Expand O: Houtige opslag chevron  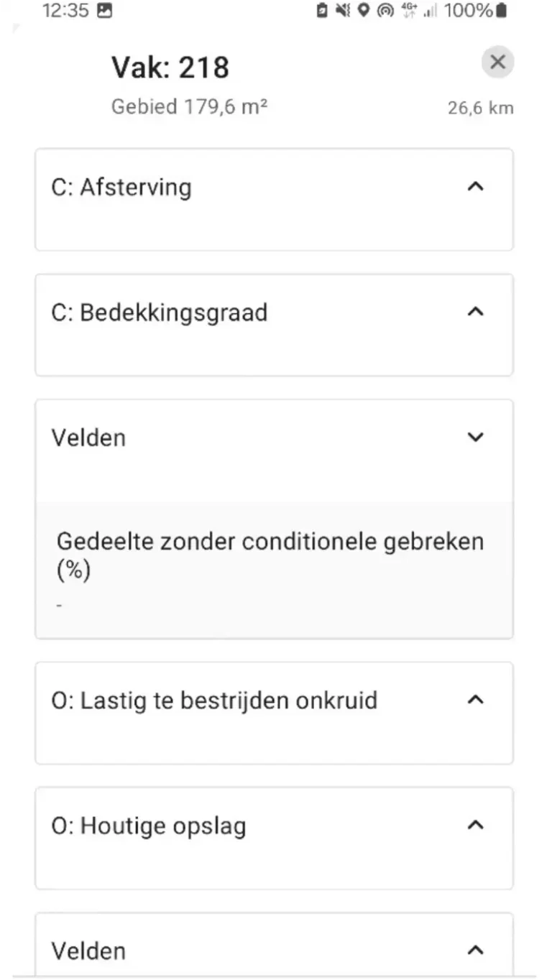click(475, 826)
